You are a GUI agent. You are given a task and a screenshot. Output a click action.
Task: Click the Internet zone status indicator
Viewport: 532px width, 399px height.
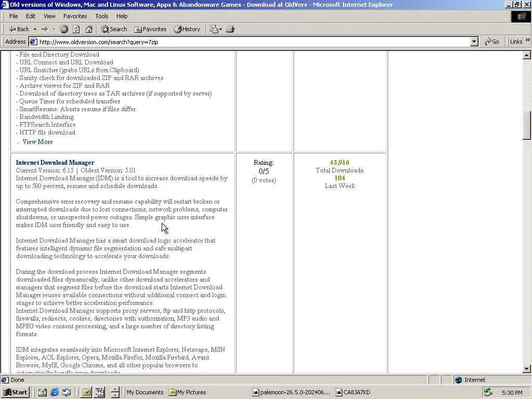pos(470,380)
